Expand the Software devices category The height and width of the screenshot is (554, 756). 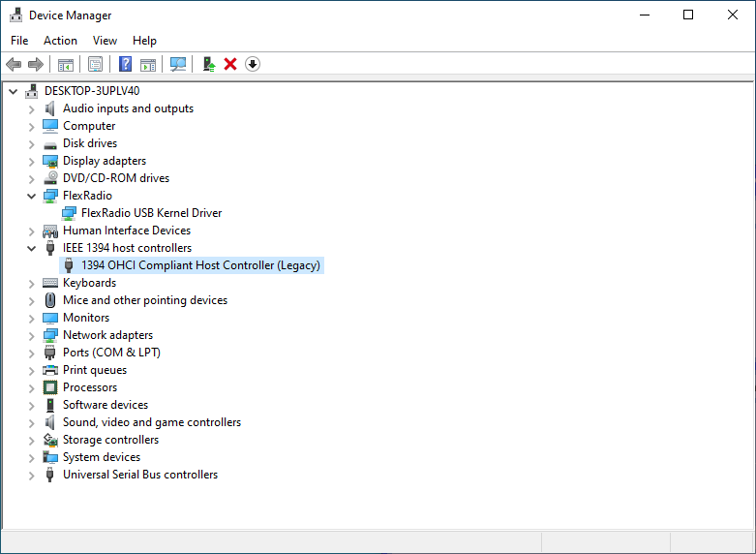pyautogui.click(x=31, y=406)
